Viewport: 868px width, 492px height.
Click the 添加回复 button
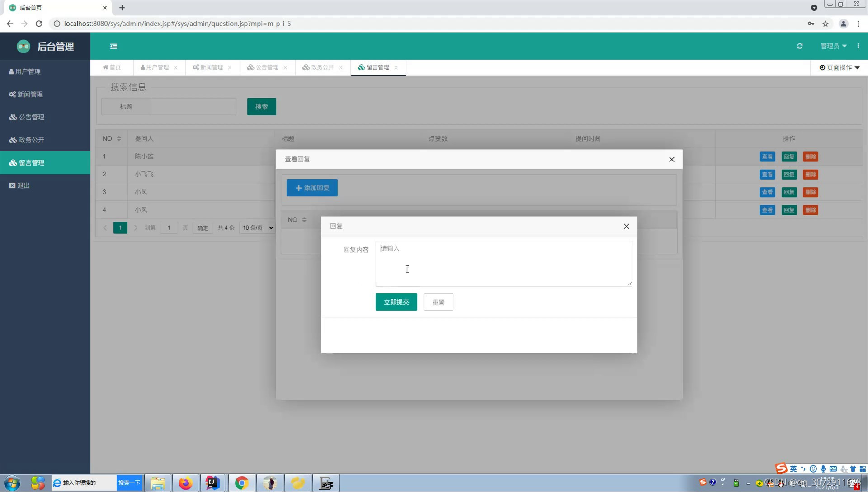click(312, 188)
